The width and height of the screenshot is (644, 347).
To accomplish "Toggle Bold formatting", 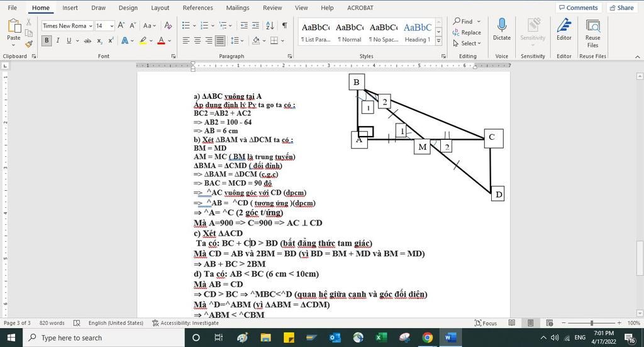I will 47,41.
